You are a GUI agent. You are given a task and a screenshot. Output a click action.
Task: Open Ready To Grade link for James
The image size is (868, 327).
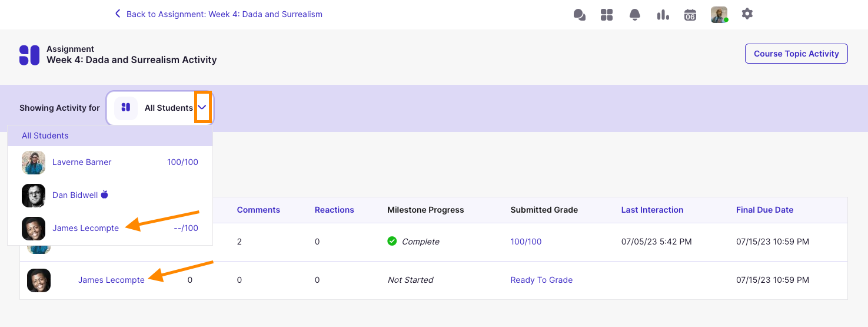click(x=541, y=280)
